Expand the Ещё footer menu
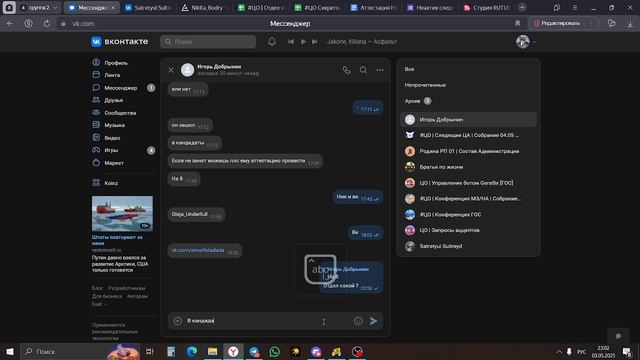This screenshot has height=360, width=640. point(99,304)
